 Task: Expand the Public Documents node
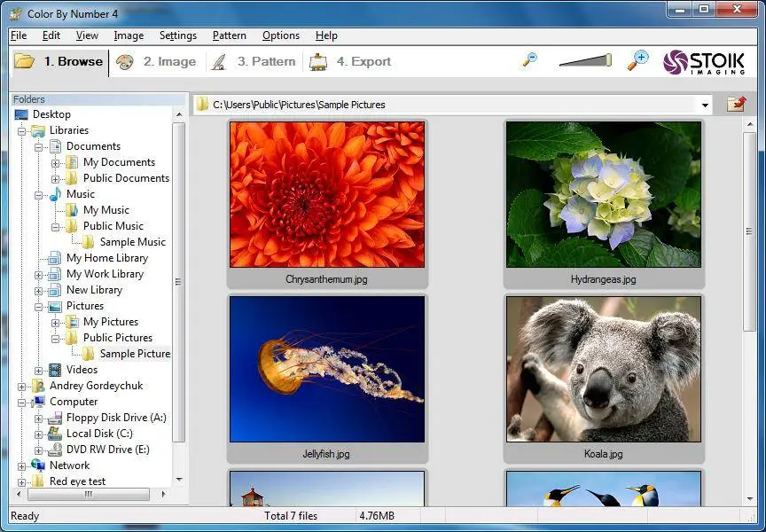point(55,179)
